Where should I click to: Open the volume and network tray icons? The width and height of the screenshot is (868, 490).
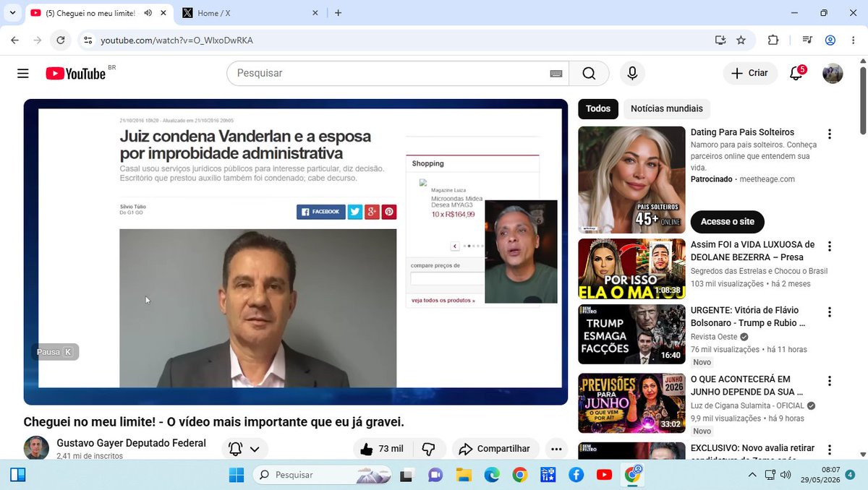pos(778,475)
